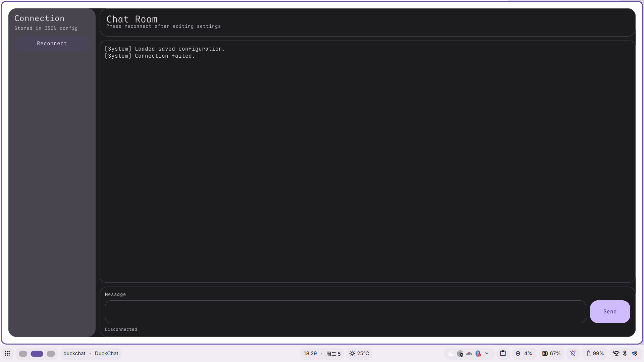
Task: Click the 'Connection failed.' system line
Action: pos(150,56)
